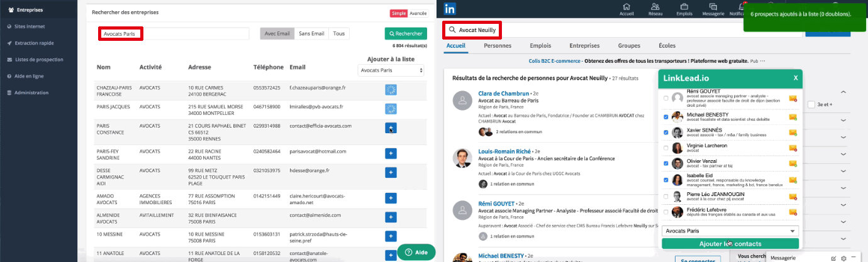Image resolution: width=868 pixels, height=262 pixels.
Task: Open LinkedIn Emplois results tab
Action: pos(540,46)
